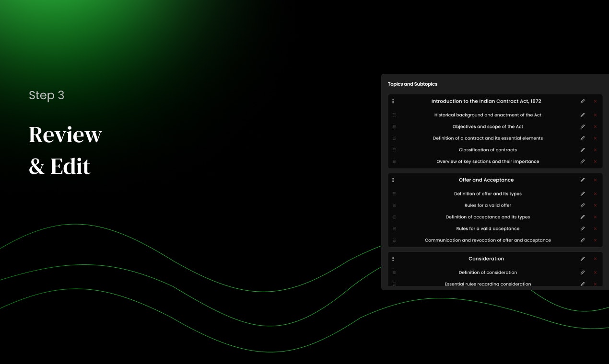Click the 'Step 3' label
609x364 pixels.
[x=47, y=95]
